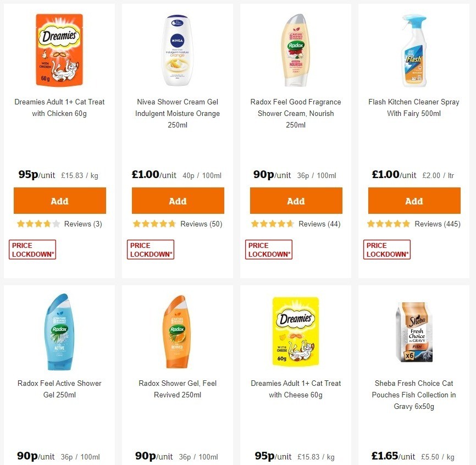This screenshot has width=476, height=465.
Task: Open Reviews (44) for Radox Nourish
Action: [x=319, y=224]
